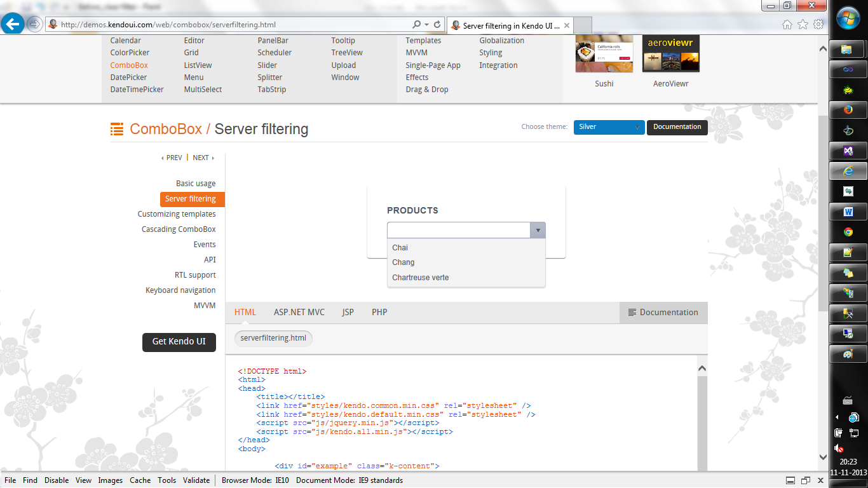Click the serverfiltering.html file pill
The width and height of the screenshot is (868, 488).
click(x=273, y=338)
